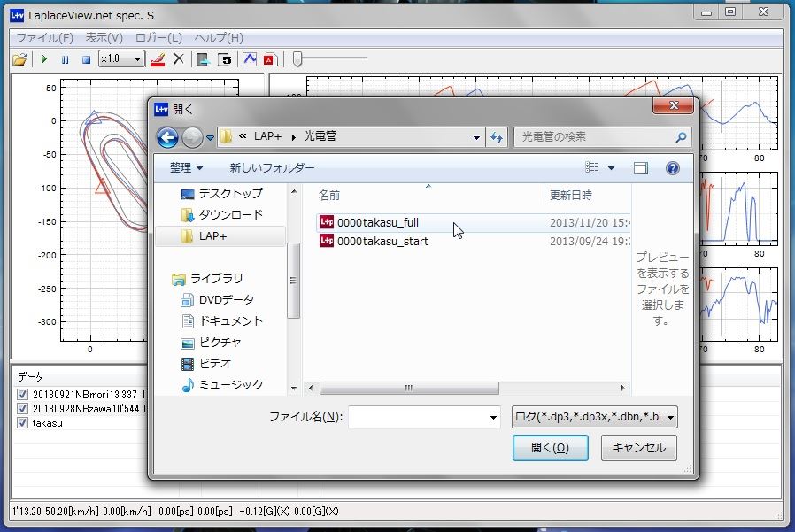
Task: Click the navigation pane vertical scrollbar
Action: point(294,280)
